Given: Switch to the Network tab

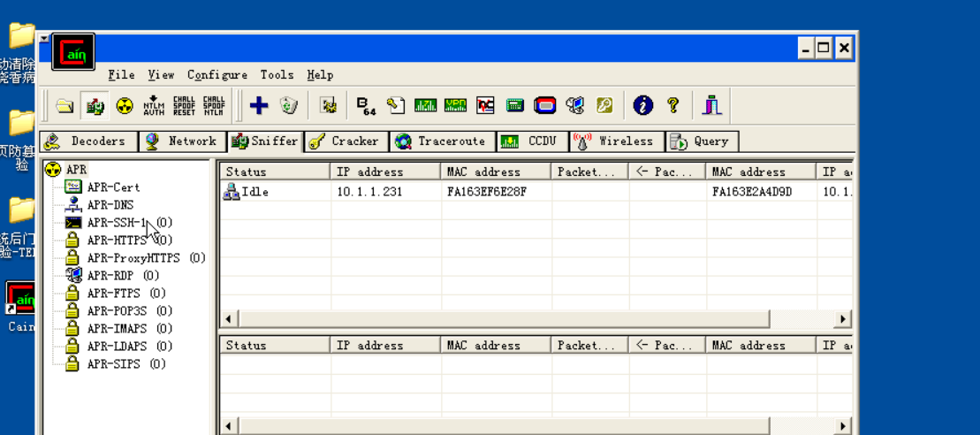Looking at the screenshot, I should coord(183,141).
